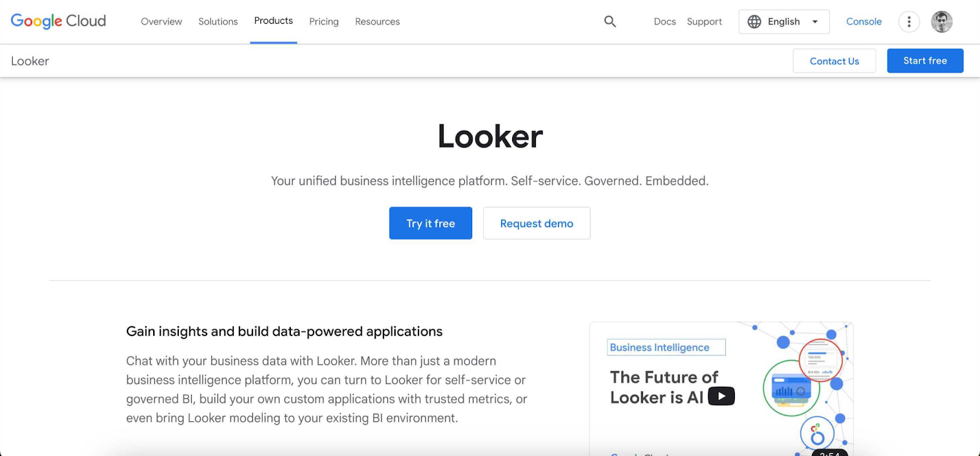This screenshot has height=456, width=980.
Task: Open the three-dot more options menu
Action: 909,21
